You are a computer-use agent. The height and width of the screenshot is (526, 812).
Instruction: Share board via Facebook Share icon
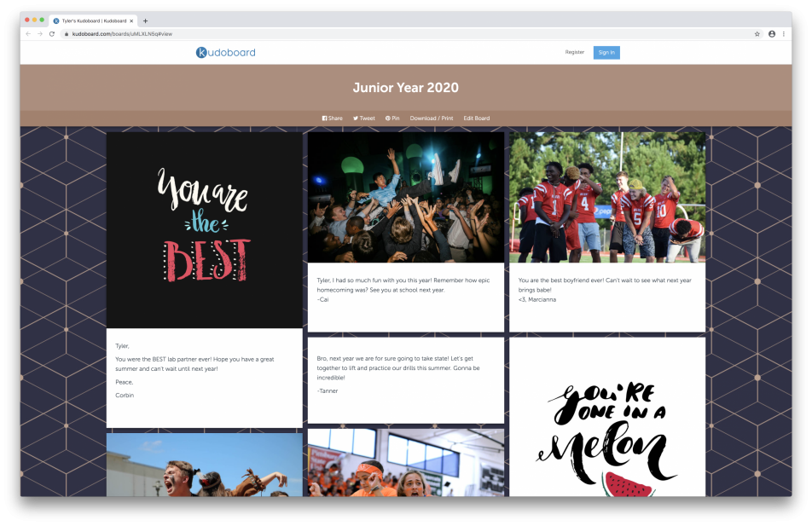(325, 118)
